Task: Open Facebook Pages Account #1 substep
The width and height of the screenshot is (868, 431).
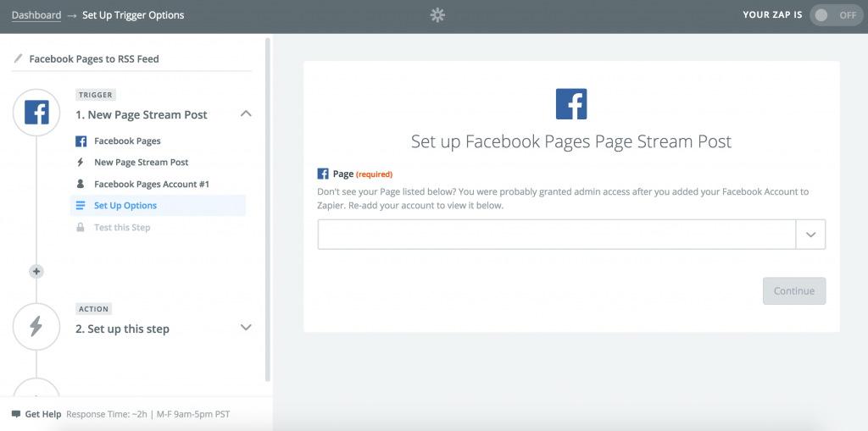Action: pos(152,185)
